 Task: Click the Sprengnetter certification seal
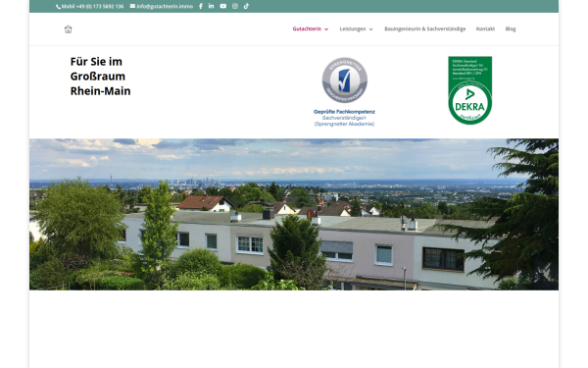click(345, 80)
